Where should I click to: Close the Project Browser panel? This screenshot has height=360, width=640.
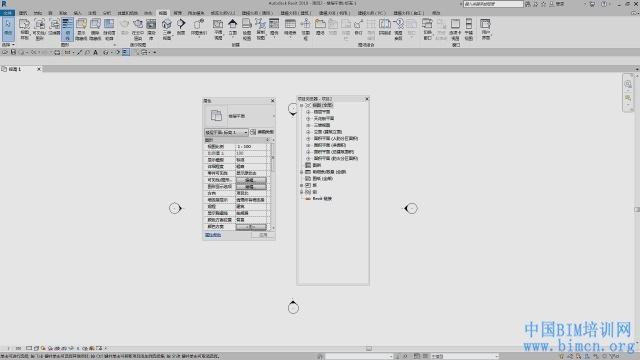[367, 99]
